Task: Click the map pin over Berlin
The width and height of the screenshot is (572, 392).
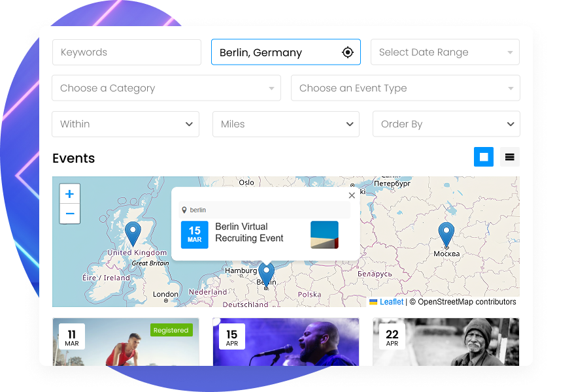Action: point(265,274)
